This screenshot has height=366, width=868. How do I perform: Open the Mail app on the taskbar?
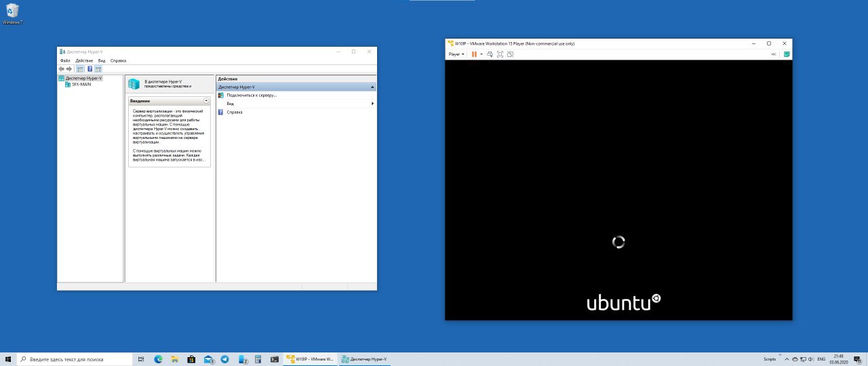click(209, 359)
